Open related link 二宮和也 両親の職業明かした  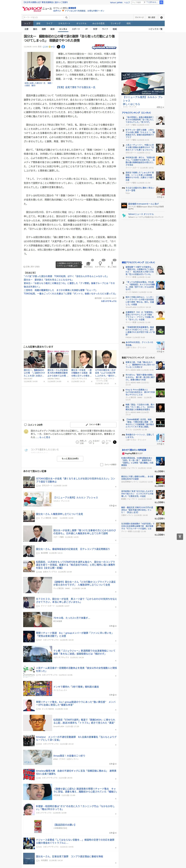point(60,290)
